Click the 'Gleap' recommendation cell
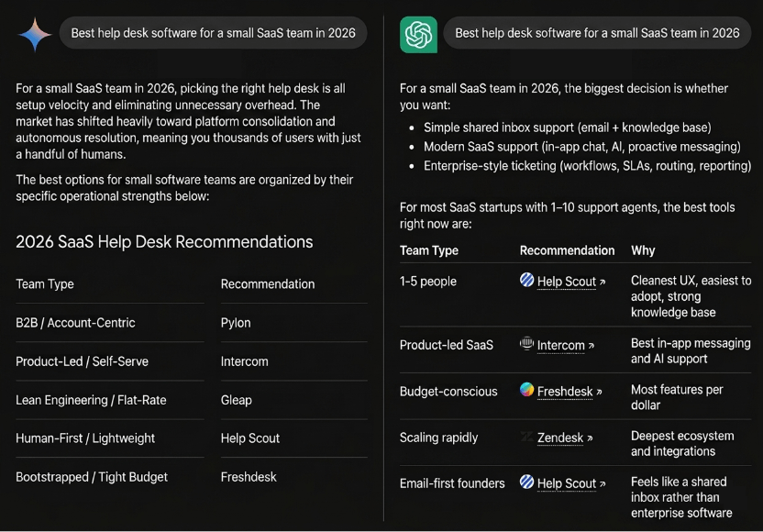 click(236, 400)
